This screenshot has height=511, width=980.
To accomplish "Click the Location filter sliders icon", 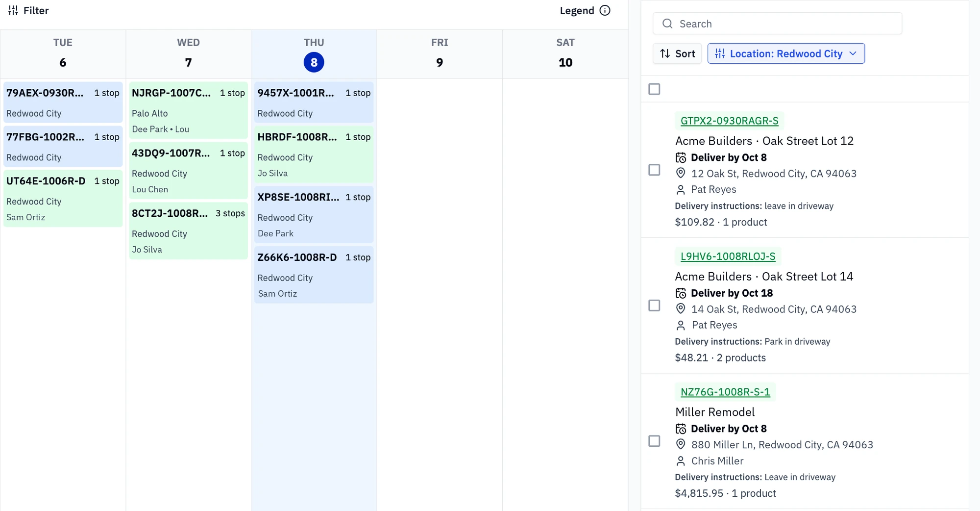I will point(720,53).
